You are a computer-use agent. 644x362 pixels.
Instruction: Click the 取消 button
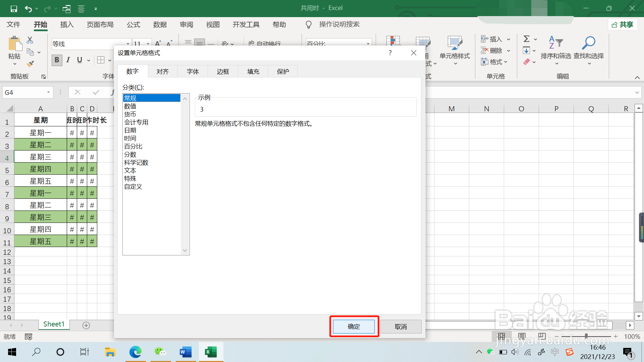pyautogui.click(x=400, y=326)
